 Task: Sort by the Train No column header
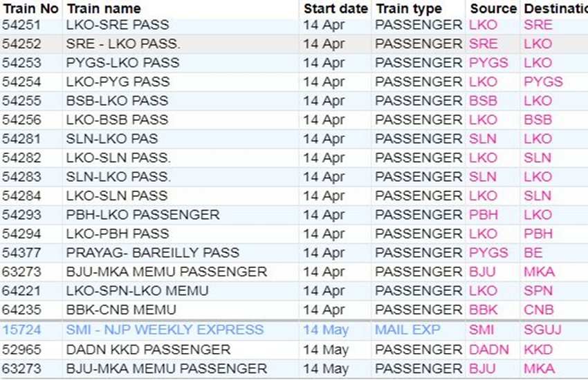click(30, 9)
